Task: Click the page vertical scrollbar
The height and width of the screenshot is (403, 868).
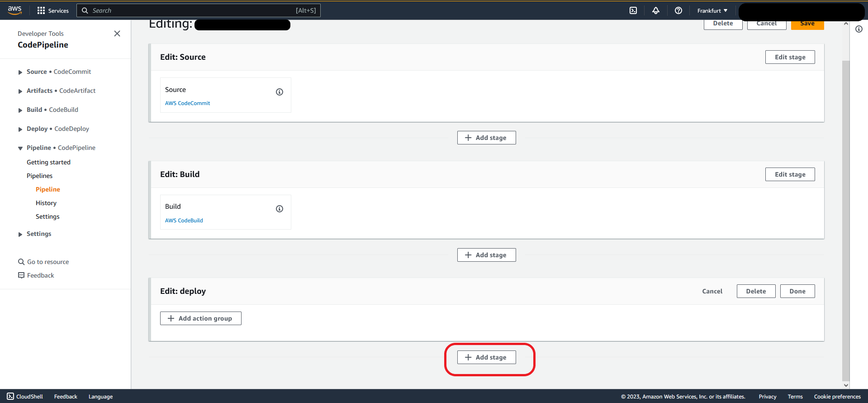Action: [x=846, y=220]
